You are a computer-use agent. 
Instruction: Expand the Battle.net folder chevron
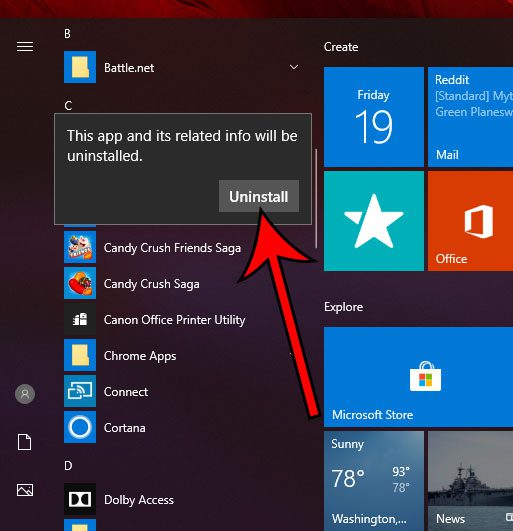294,67
